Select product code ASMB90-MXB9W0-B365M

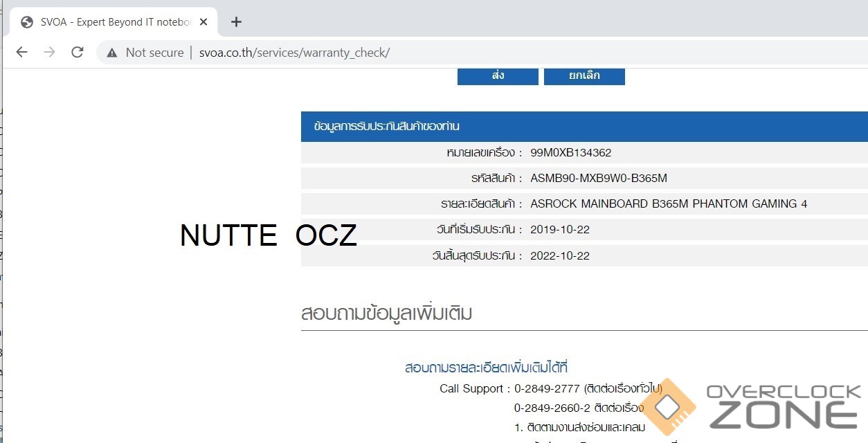[599, 179]
